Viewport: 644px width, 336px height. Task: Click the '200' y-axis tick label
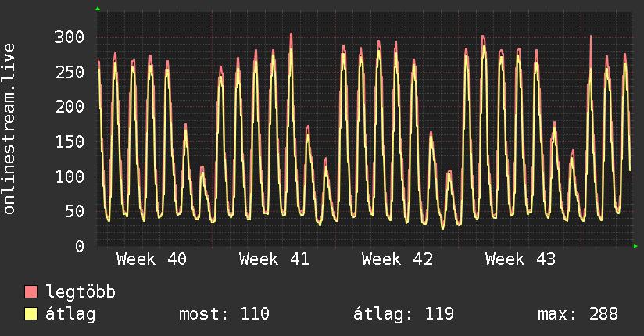tap(70, 107)
